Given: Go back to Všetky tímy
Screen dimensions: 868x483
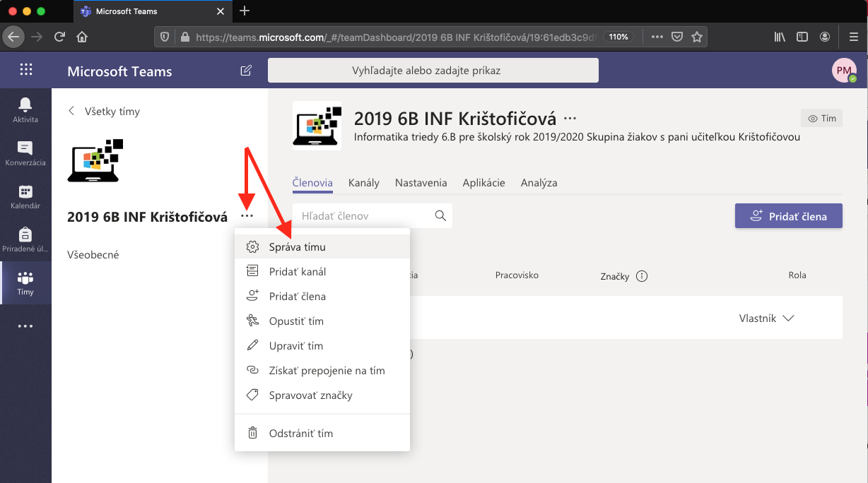Looking at the screenshot, I should pyautogui.click(x=104, y=112).
